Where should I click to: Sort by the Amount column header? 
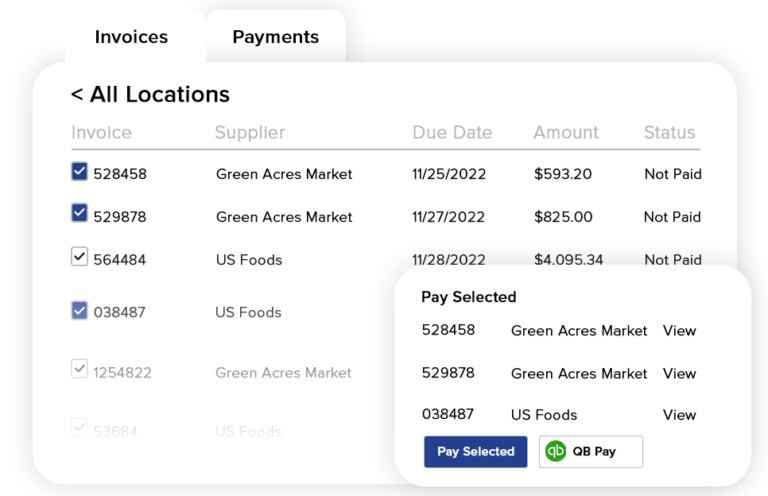point(566,132)
